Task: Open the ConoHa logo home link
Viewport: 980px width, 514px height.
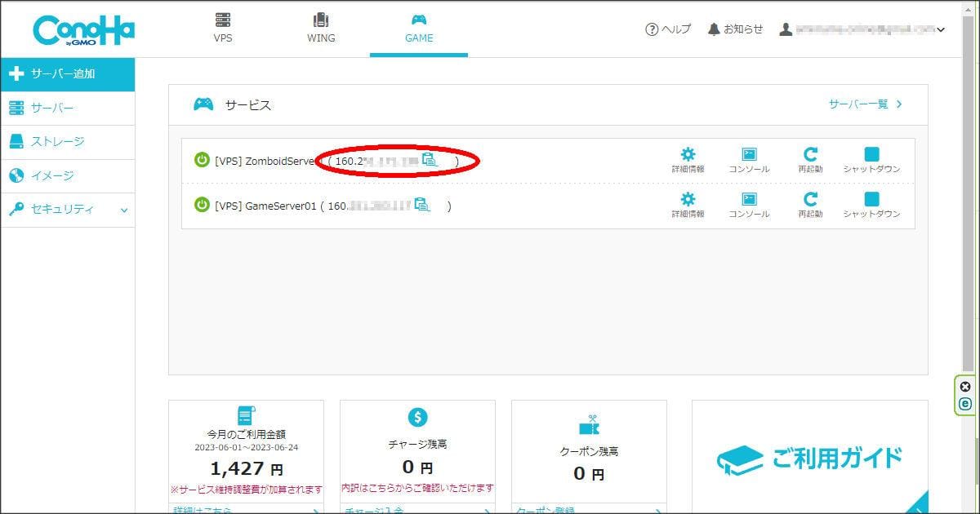Action: point(84,31)
